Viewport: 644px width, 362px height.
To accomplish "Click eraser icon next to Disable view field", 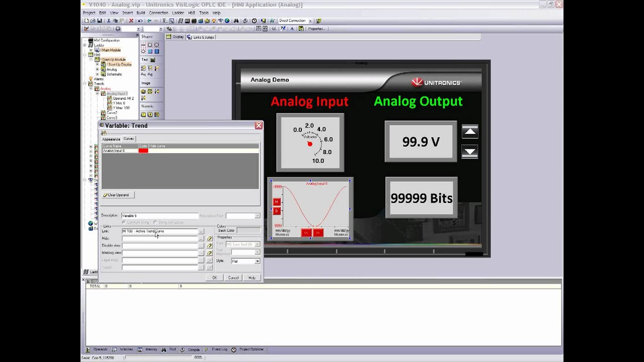I will [x=210, y=246].
